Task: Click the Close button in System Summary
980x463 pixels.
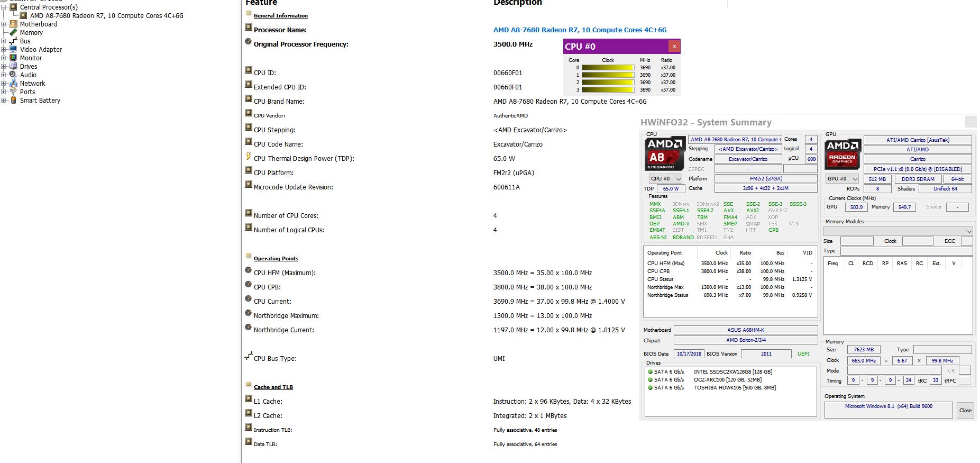Action: [x=965, y=411]
